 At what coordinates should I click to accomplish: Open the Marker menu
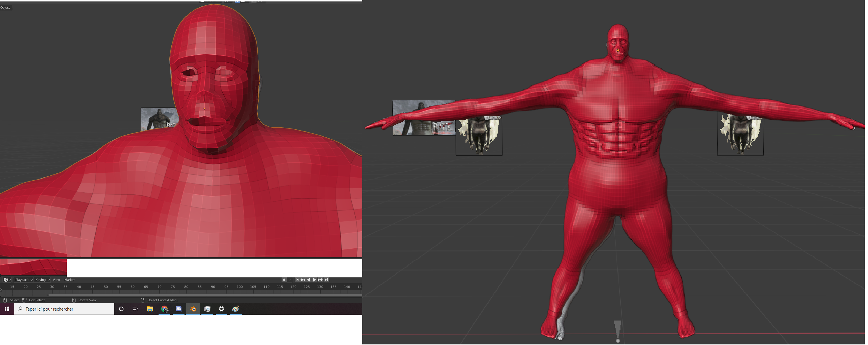69,280
